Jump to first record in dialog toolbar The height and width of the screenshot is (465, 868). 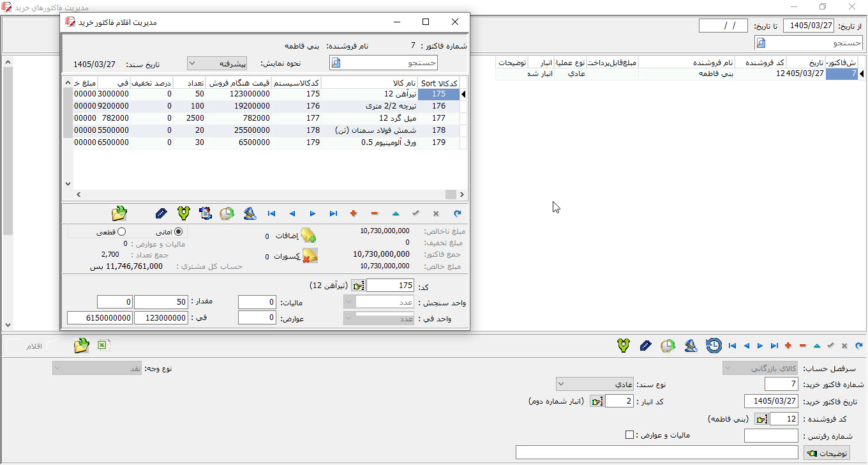[271, 213]
